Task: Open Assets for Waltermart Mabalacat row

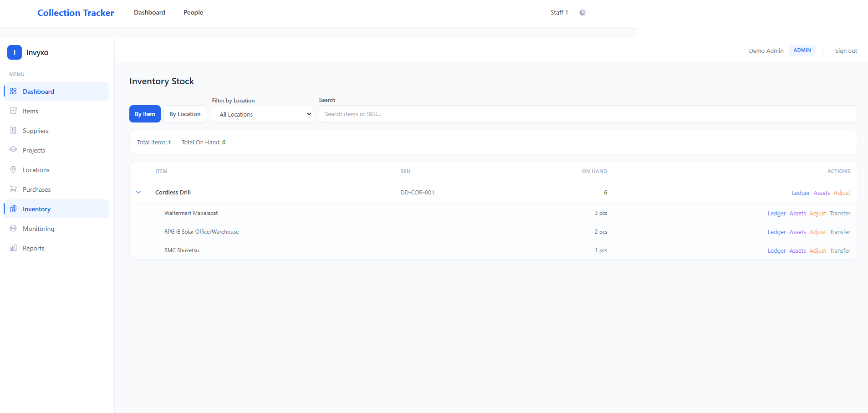Action: 797,213
